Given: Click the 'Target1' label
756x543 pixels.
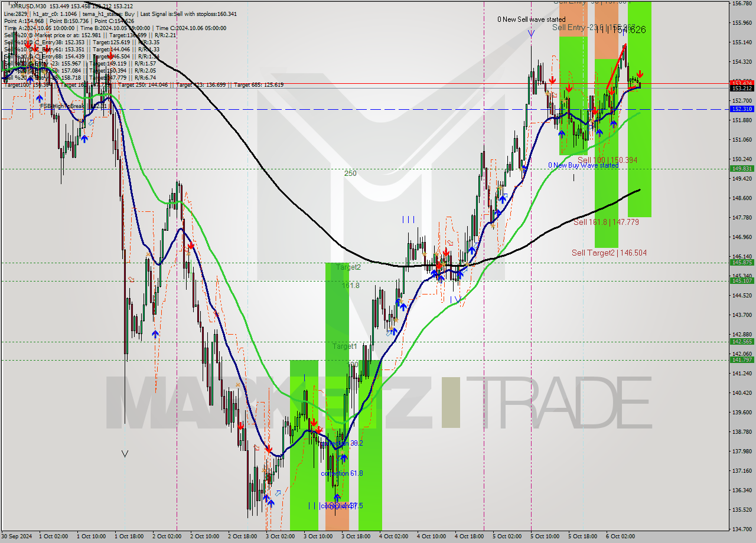Looking at the screenshot, I should point(344,346).
